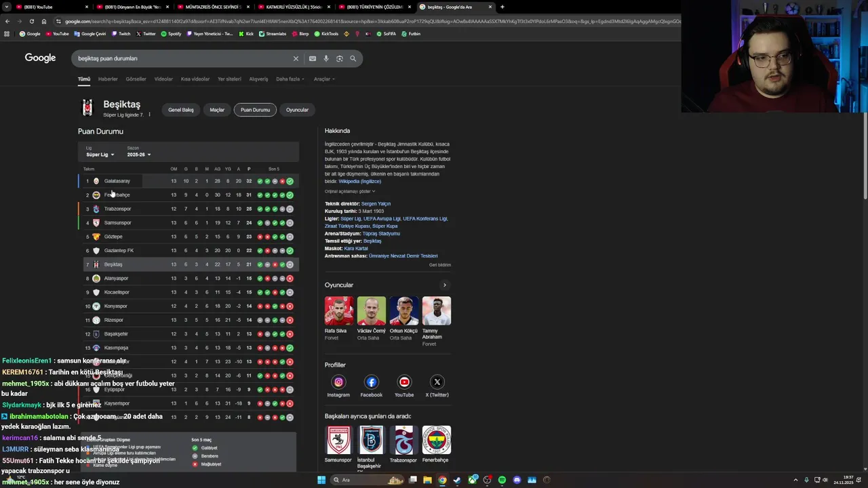868x488 pixels.
Task: Expand the Daha fazla menu
Action: click(x=290, y=79)
